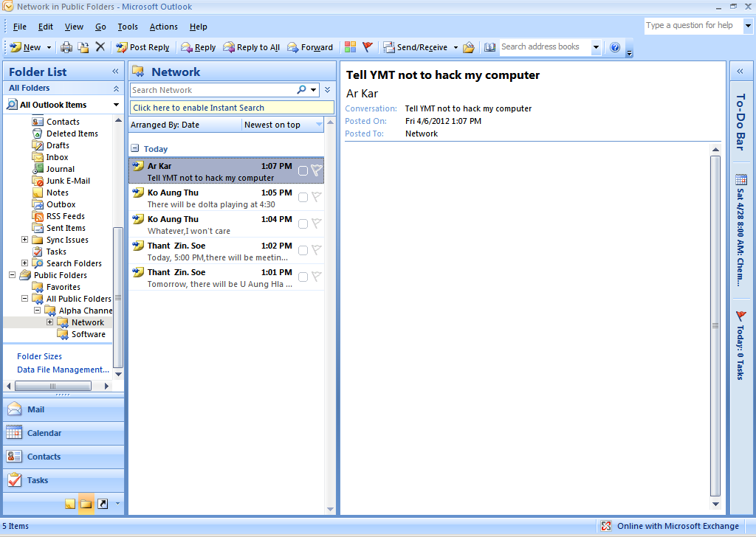Image resolution: width=756 pixels, height=537 pixels.
Task: Expand the To-Do Bar
Action: coord(740,72)
